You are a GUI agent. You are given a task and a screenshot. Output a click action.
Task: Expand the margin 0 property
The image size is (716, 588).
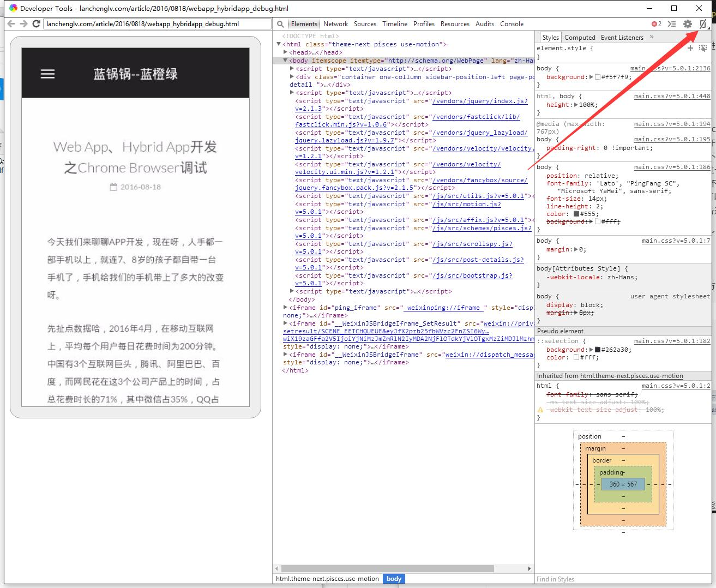pos(576,249)
